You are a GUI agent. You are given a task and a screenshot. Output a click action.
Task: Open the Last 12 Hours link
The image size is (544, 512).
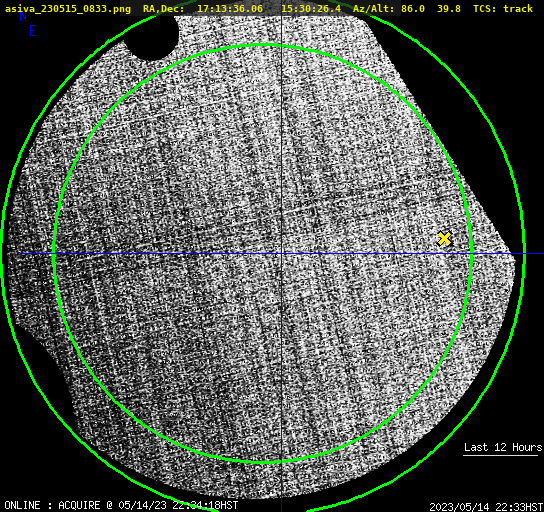coord(503,447)
